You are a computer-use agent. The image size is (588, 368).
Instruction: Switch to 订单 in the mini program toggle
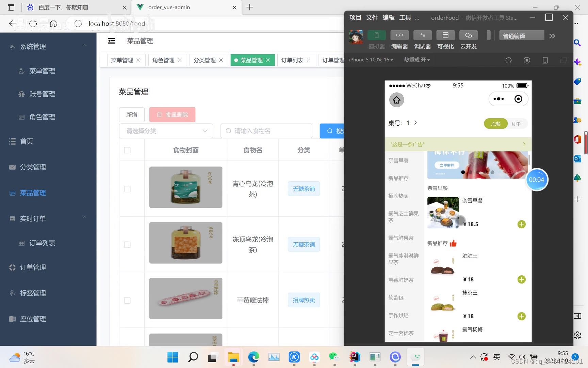516,124
